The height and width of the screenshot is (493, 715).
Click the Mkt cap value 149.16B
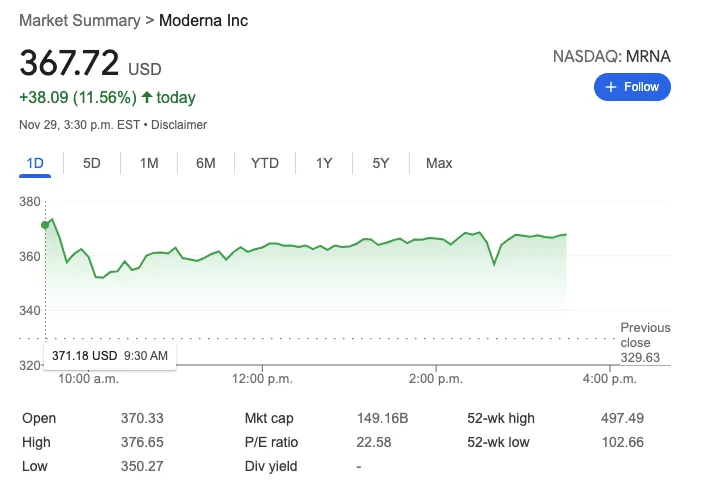383,418
